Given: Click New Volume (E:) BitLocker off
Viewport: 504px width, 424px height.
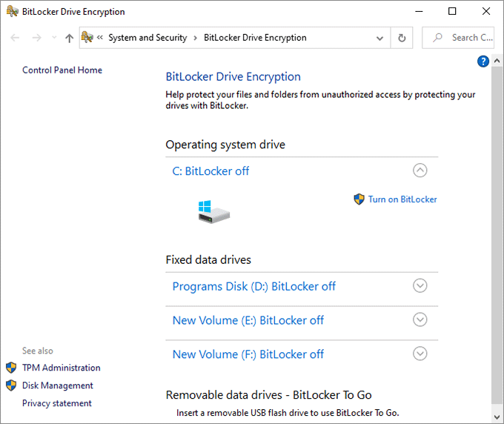Looking at the screenshot, I should tap(248, 320).
